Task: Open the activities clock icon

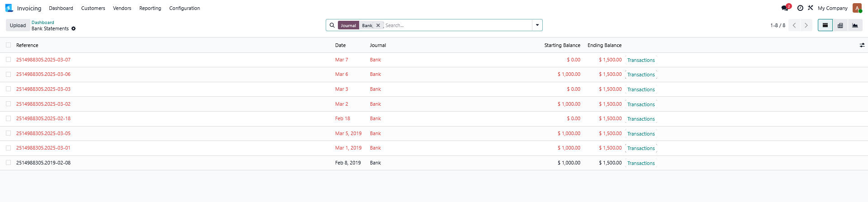Action: coord(800,8)
